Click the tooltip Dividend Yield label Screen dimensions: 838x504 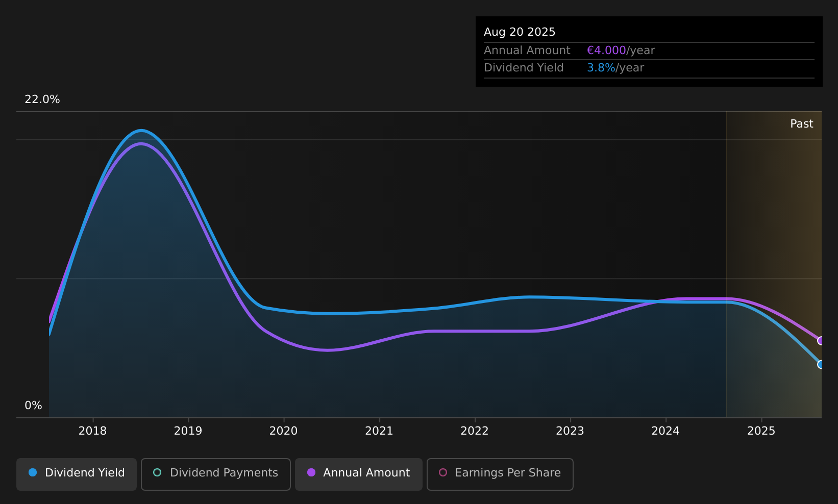(x=524, y=68)
